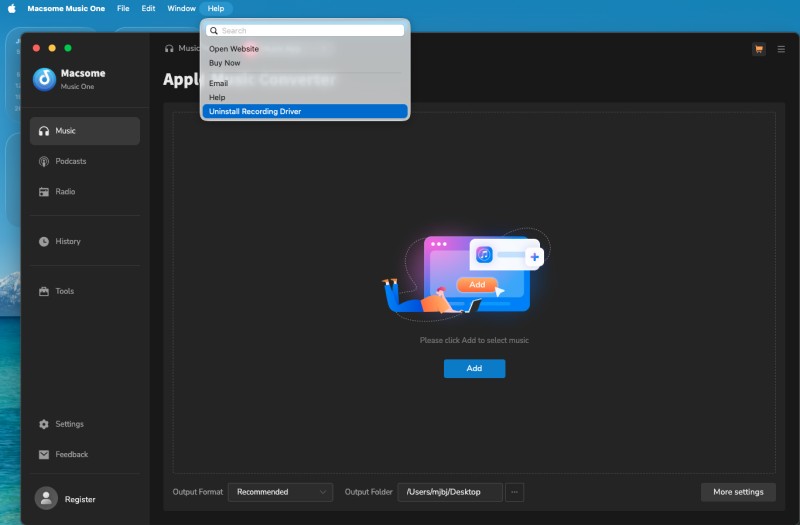The height and width of the screenshot is (525, 800).
Task: Choose Uninstall Recording Driver
Action: tap(305, 111)
